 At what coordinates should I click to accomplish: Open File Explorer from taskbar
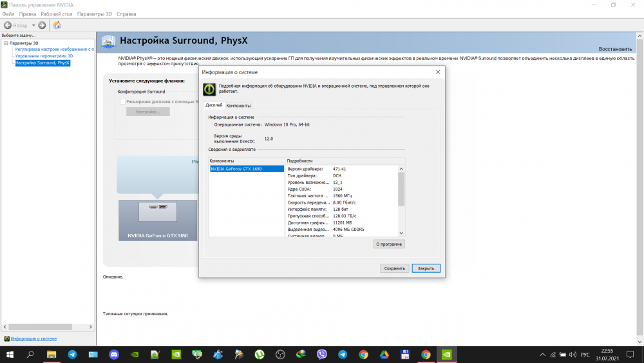point(52,355)
